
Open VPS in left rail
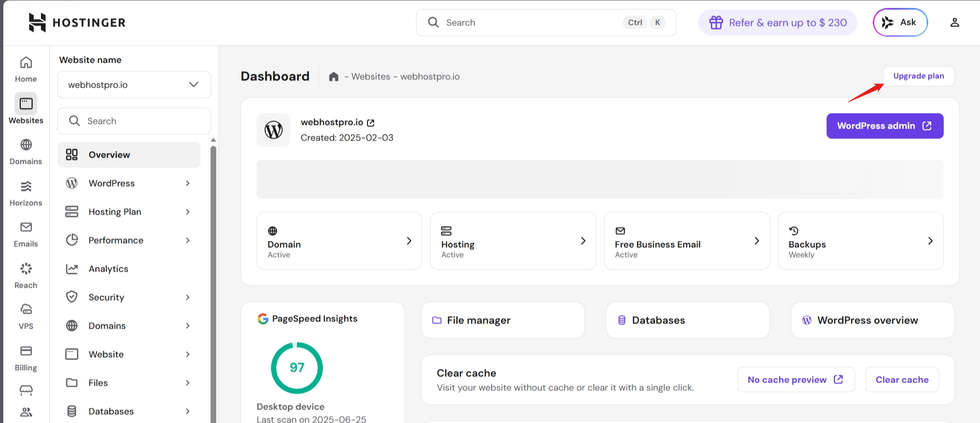26,317
